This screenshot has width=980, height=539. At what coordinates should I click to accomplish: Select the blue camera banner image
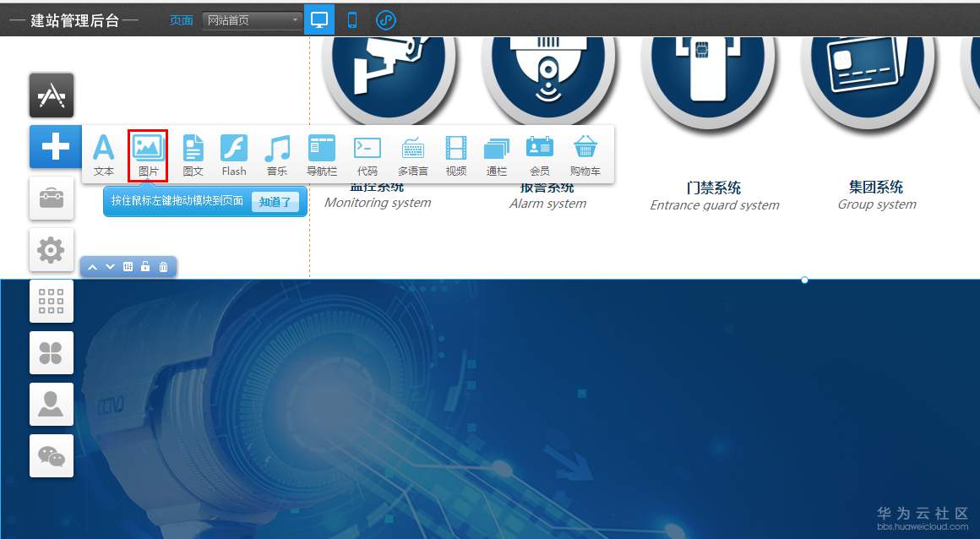coord(490,409)
